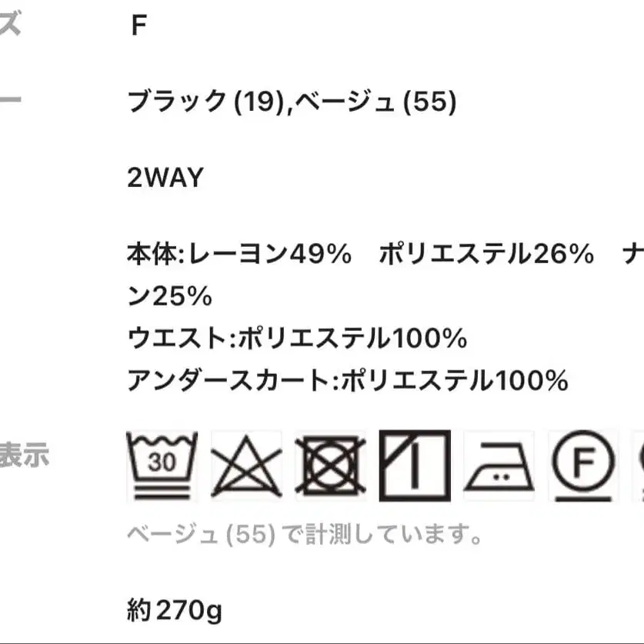The image size is (644, 644).
Task: Click the 2WAY specification text
Action: [x=165, y=178]
